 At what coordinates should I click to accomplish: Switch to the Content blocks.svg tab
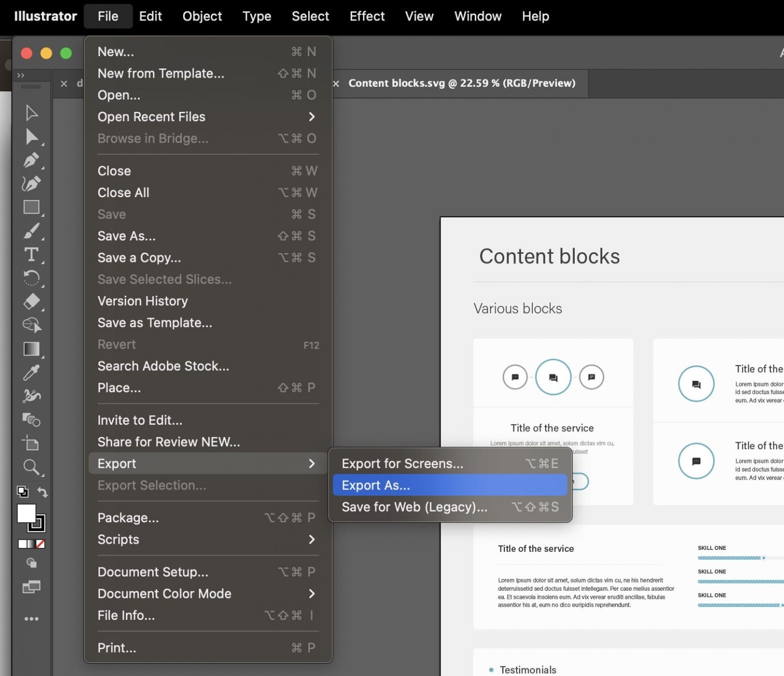(x=462, y=83)
